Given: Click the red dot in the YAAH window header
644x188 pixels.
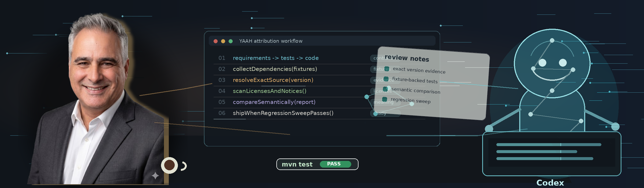Looking at the screenshot, I should coord(215,41).
